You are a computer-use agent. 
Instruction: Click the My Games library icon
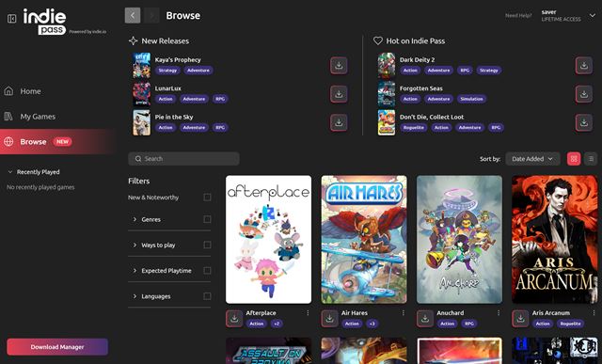coord(8,117)
